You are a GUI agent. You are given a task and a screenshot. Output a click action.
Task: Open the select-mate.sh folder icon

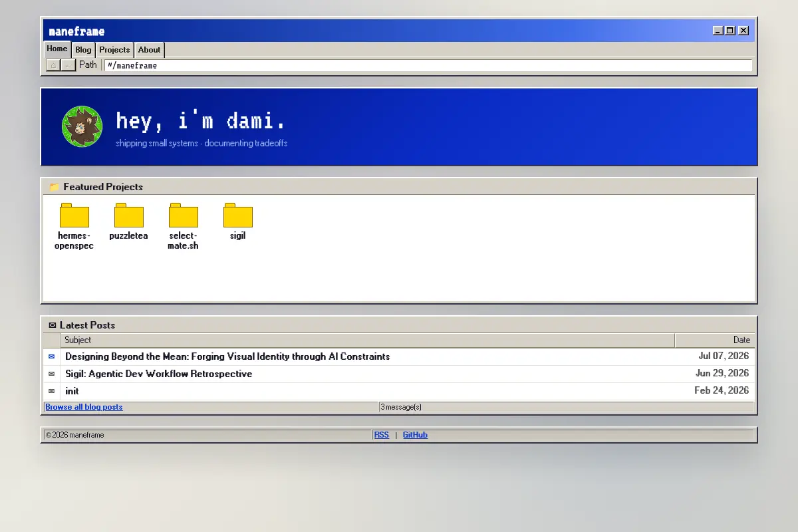[x=183, y=215]
